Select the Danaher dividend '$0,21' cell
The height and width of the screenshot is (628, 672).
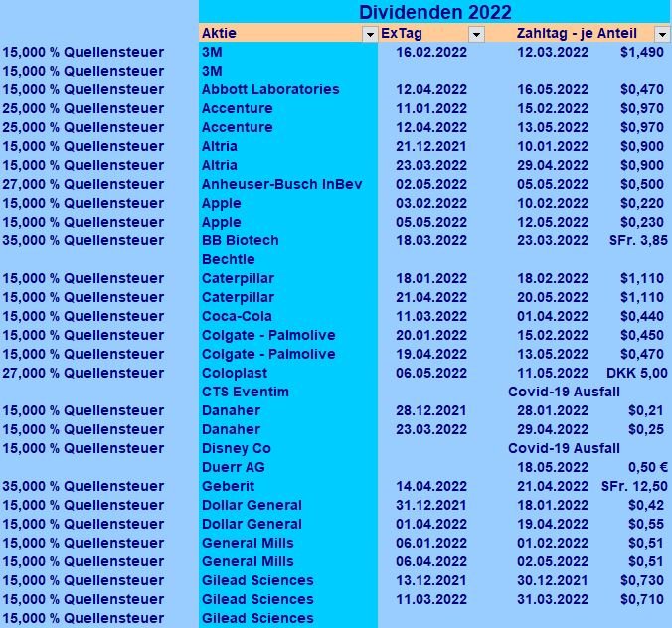646,410
